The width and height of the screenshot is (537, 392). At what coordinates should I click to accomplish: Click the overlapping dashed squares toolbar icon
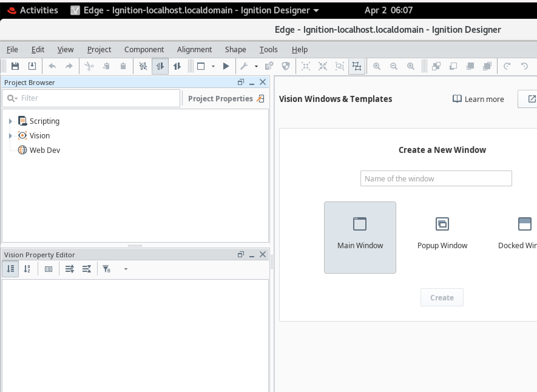tap(340, 66)
